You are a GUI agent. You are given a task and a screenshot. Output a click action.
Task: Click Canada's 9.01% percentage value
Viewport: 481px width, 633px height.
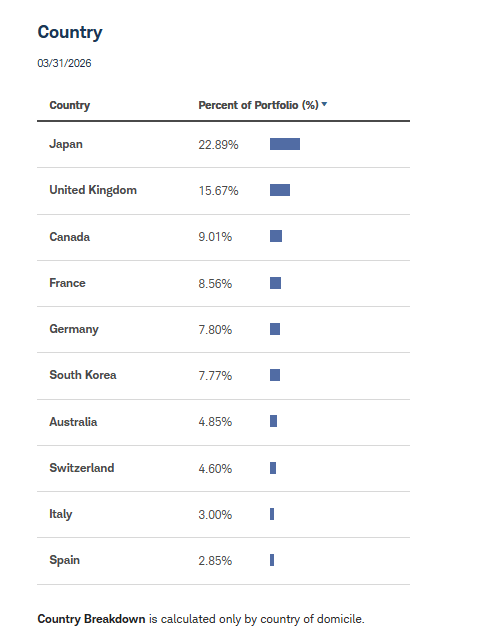[x=215, y=237]
